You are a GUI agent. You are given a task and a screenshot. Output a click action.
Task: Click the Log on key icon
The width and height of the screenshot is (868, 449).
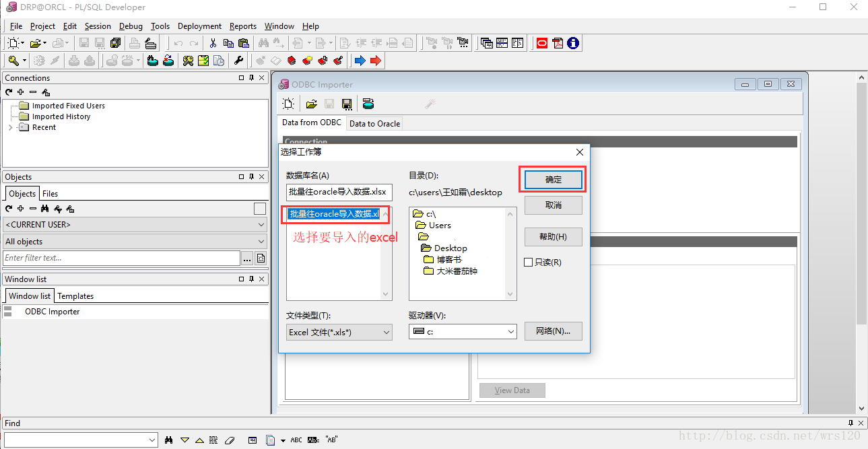13,61
